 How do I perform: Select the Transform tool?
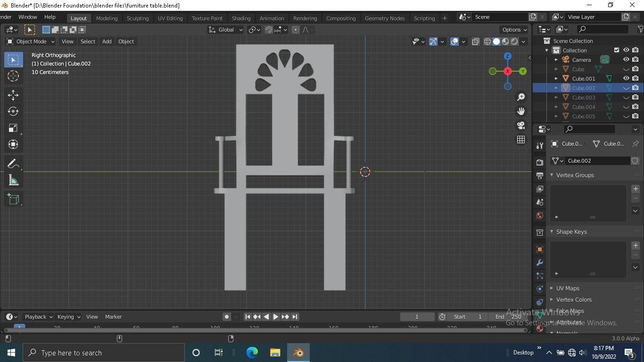coord(13,144)
